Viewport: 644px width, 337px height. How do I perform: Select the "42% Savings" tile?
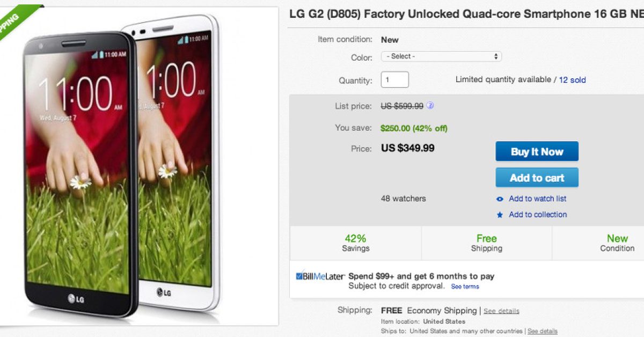(x=355, y=243)
